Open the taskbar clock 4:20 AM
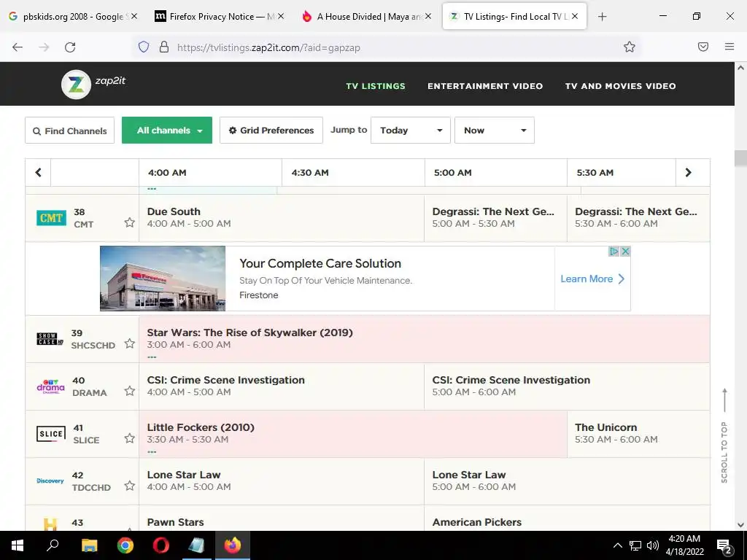747x560 pixels. [684, 545]
